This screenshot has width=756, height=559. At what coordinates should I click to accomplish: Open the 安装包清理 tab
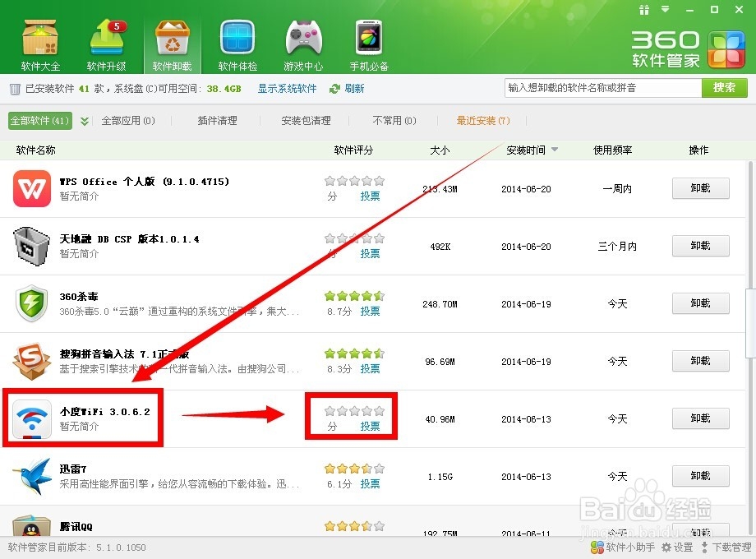point(306,121)
